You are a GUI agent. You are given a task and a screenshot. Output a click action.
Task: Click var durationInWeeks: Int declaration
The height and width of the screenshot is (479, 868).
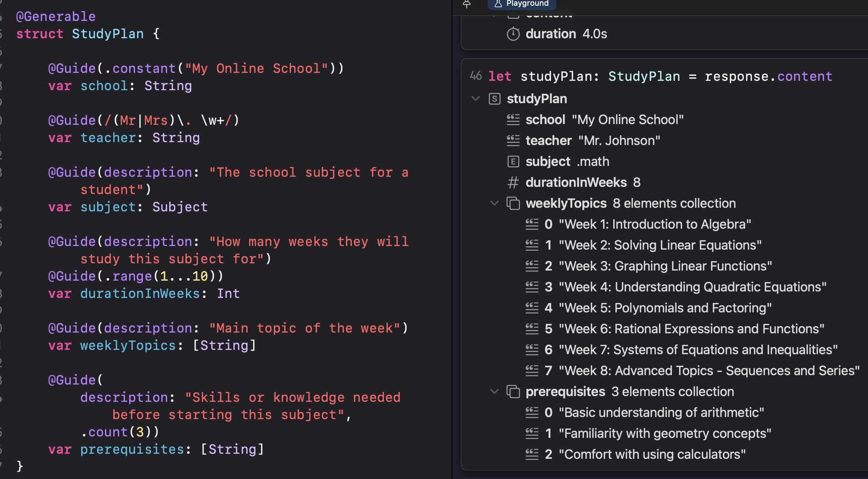pyautogui.click(x=144, y=294)
